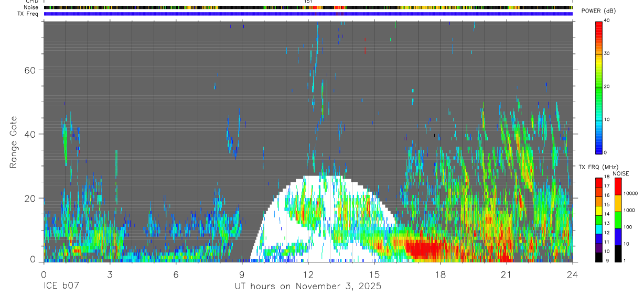644x297 pixels.
Task: Click the 18 tick on the UT hours axis
Action: (441, 274)
